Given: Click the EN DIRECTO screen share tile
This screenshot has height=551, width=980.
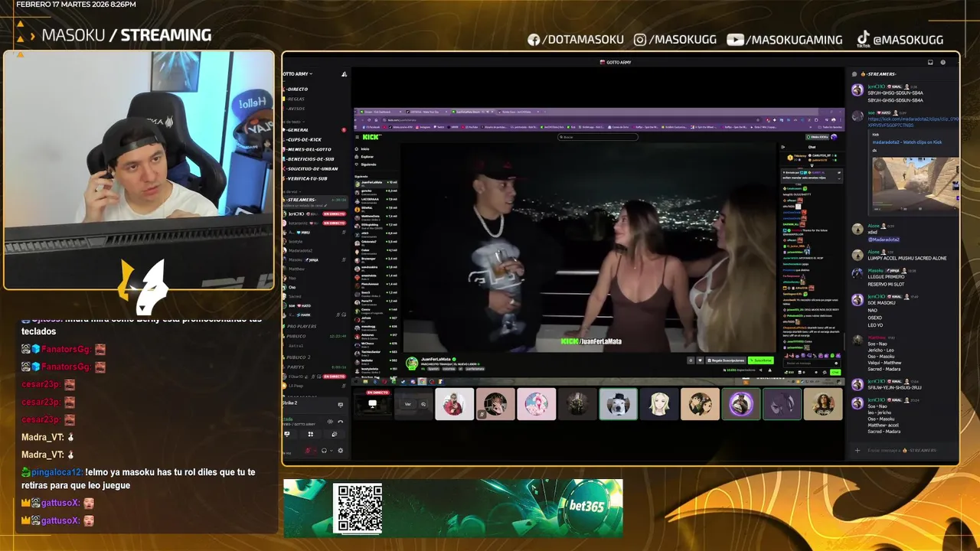Looking at the screenshot, I should coord(373,403).
